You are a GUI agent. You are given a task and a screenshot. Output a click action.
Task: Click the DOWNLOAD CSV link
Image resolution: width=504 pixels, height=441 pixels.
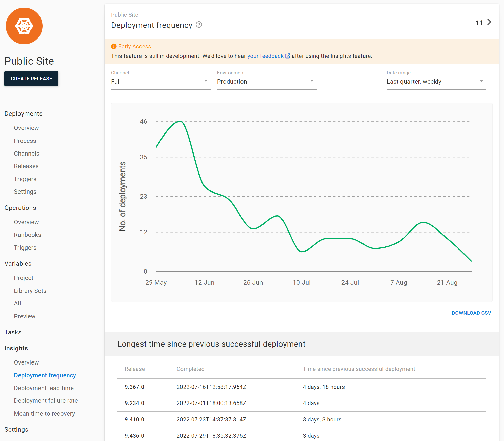tap(471, 313)
